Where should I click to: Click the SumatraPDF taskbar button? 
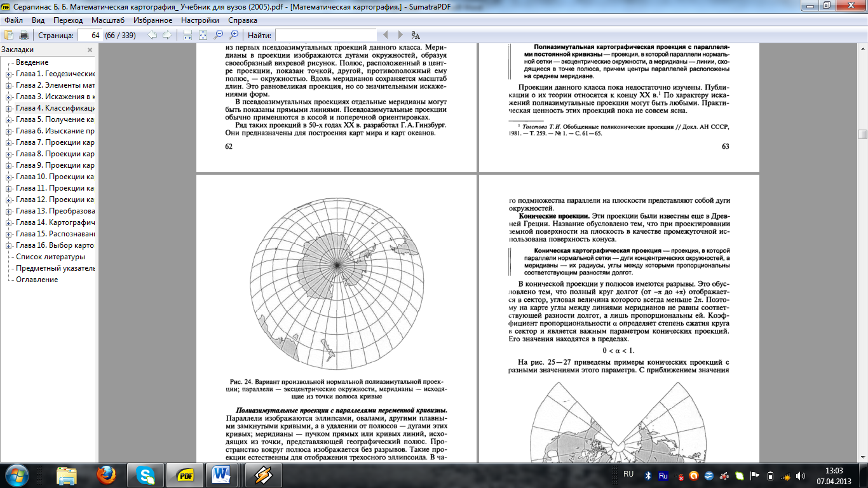186,475
